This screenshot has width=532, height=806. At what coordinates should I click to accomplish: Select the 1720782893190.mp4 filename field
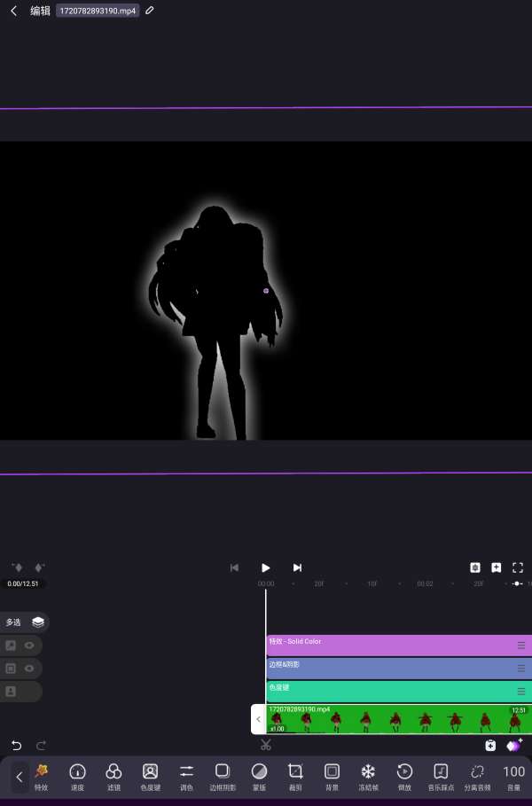pyautogui.click(x=98, y=11)
